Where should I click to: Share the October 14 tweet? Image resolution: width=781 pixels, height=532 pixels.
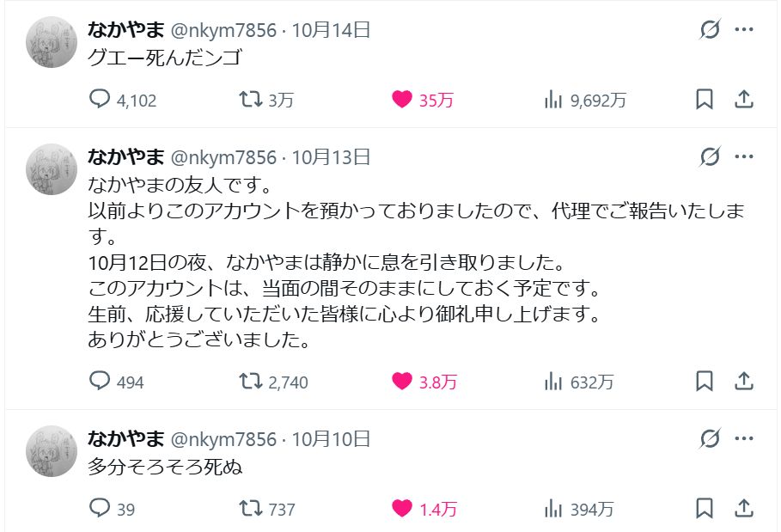point(744,100)
